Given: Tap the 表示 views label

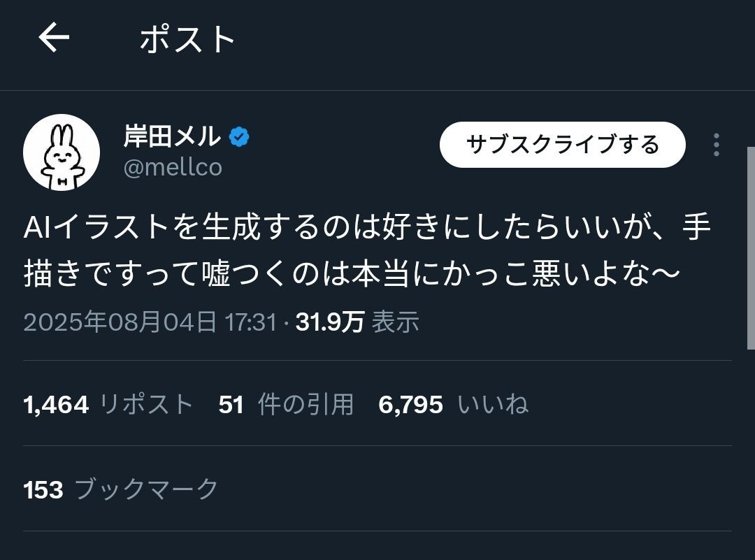Looking at the screenshot, I should tap(395, 322).
